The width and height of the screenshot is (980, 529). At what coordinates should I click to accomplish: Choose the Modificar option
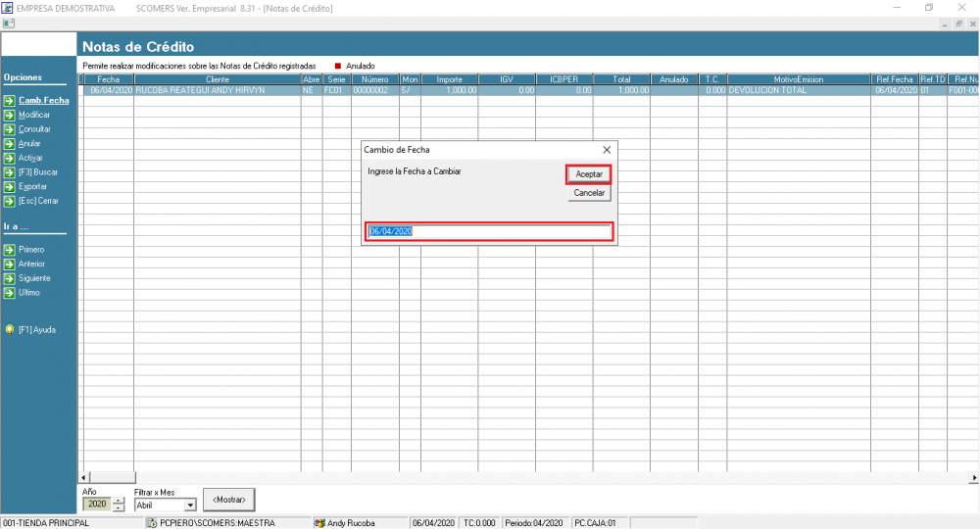click(34, 115)
